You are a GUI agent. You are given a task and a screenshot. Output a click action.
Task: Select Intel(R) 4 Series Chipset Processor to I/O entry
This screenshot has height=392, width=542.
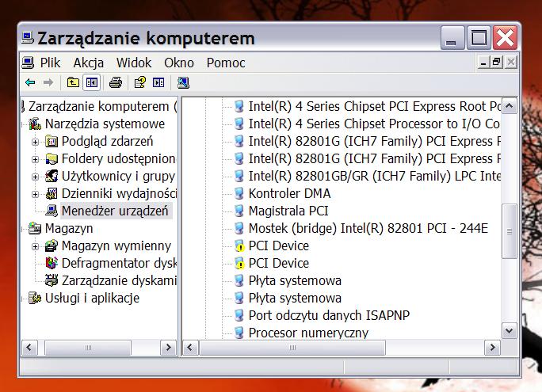click(374, 124)
